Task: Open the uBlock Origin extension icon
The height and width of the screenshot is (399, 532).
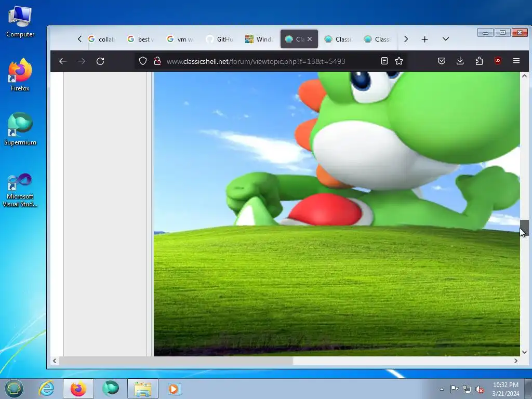Action: pyautogui.click(x=498, y=61)
